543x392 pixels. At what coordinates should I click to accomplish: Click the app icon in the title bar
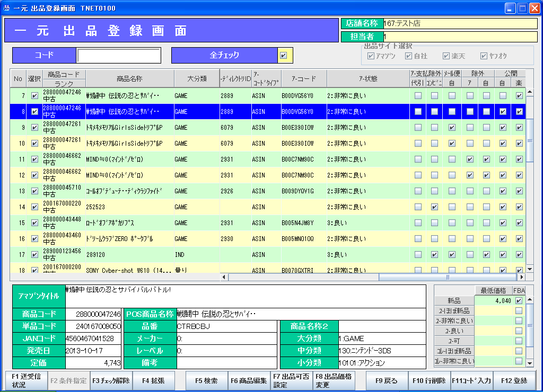point(6,8)
